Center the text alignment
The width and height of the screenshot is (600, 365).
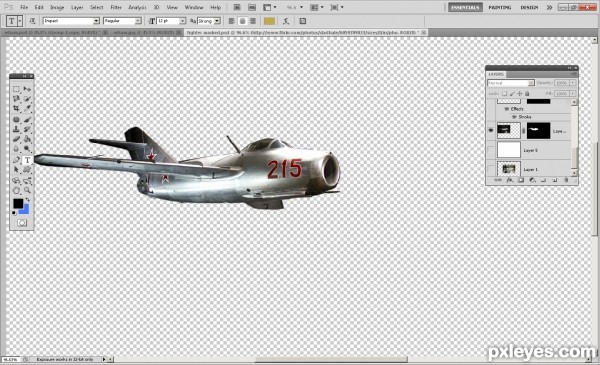click(x=242, y=21)
